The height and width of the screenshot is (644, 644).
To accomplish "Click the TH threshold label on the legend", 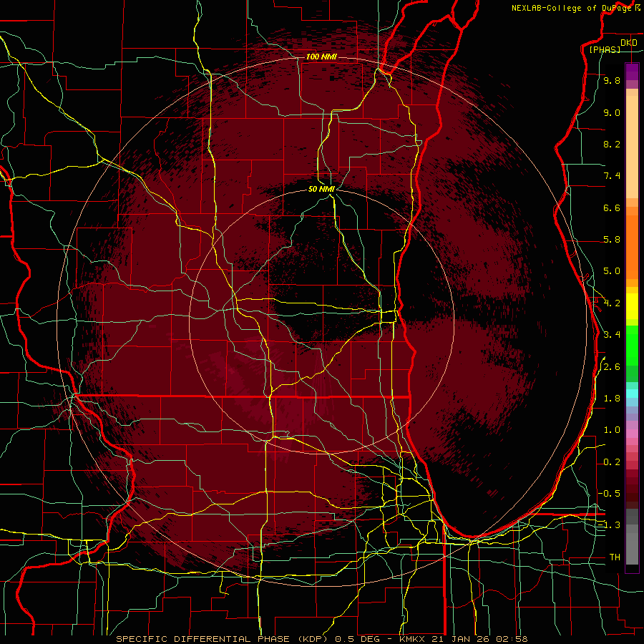I will click(x=615, y=557).
